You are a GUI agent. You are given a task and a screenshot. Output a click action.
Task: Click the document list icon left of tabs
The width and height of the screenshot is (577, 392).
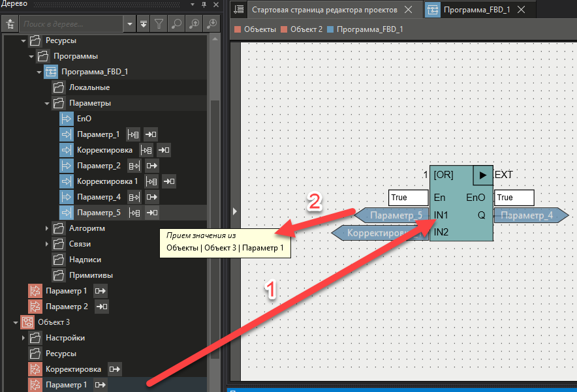pos(238,9)
